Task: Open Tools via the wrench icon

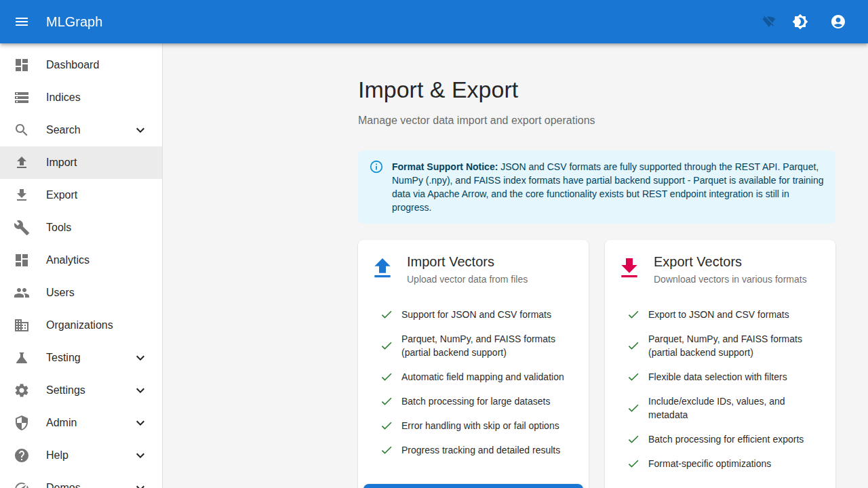Action: pyautogui.click(x=22, y=227)
